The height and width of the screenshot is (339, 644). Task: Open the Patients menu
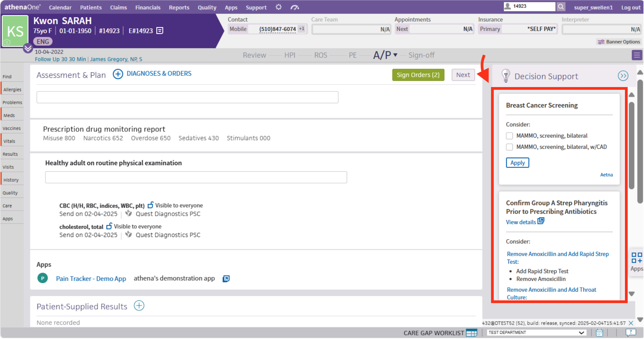[x=91, y=8]
